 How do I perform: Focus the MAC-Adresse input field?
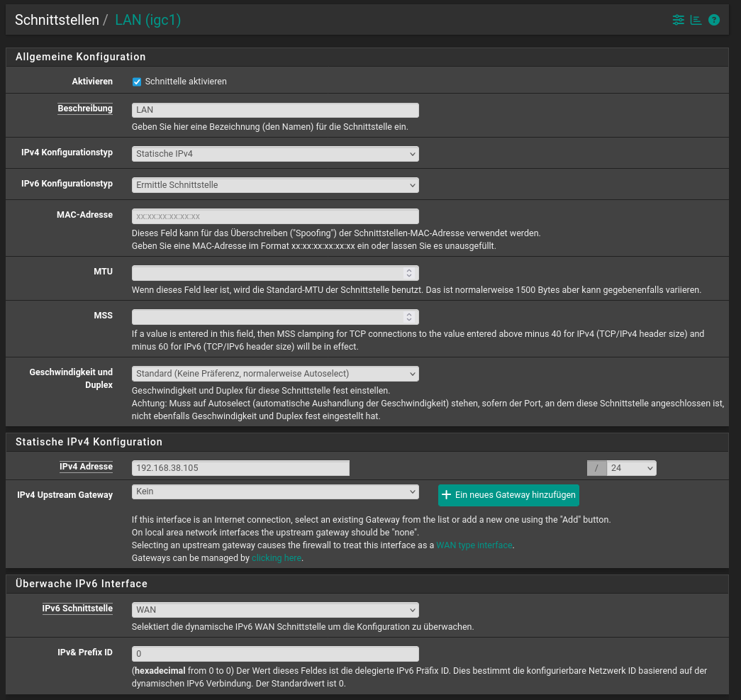[x=275, y=216]
